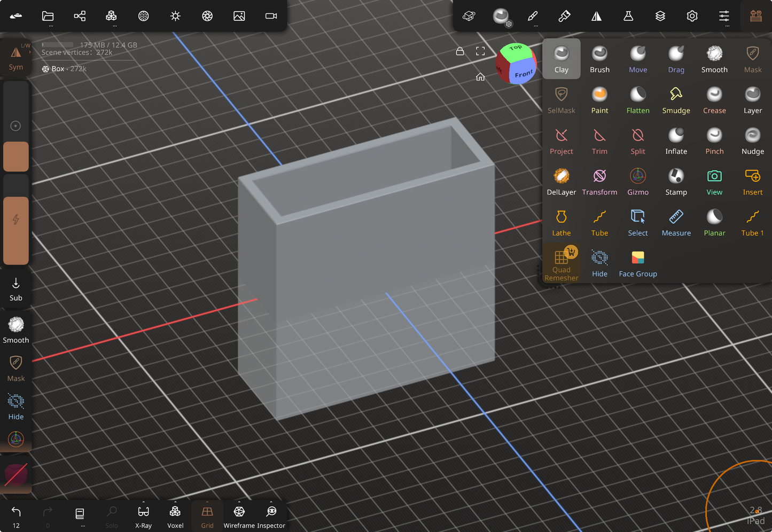Select the Tube tool

click(x=599, y=223)
